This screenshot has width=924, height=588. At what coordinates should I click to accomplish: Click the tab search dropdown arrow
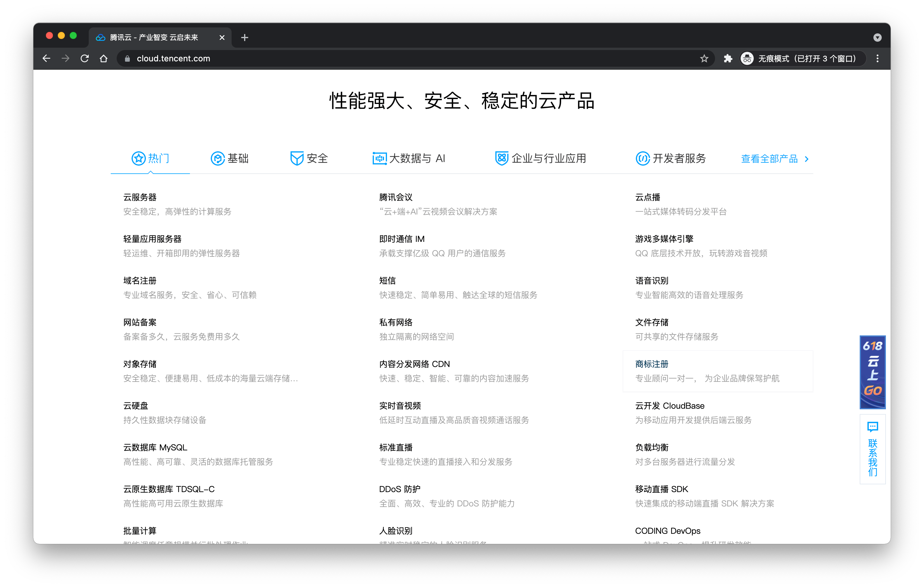pyautogui.click(x=877, y=37)
